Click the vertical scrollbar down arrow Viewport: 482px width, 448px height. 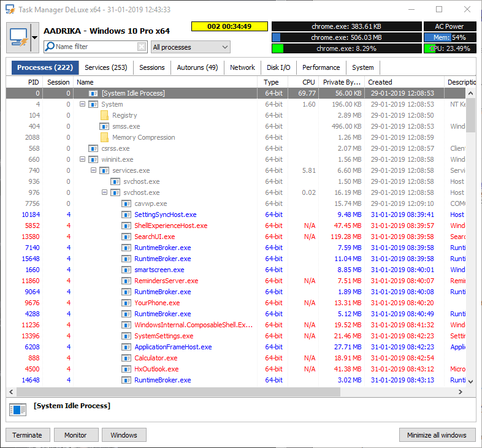point(470,381)
